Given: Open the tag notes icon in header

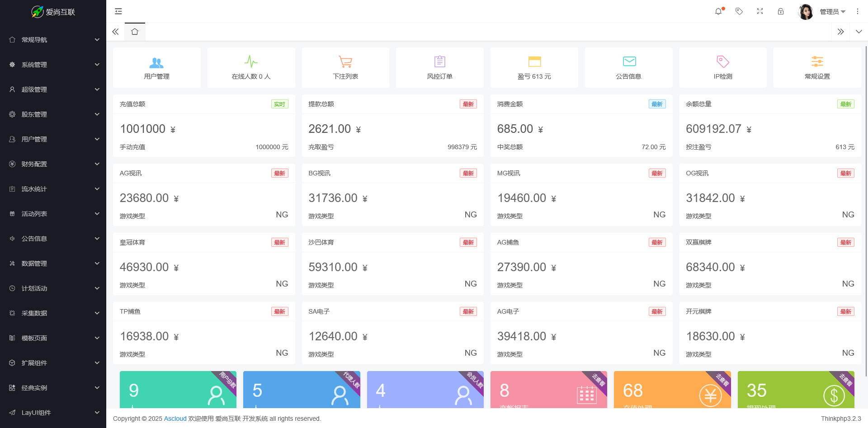Looking at the screenshot, I should (x=739, y=11).
